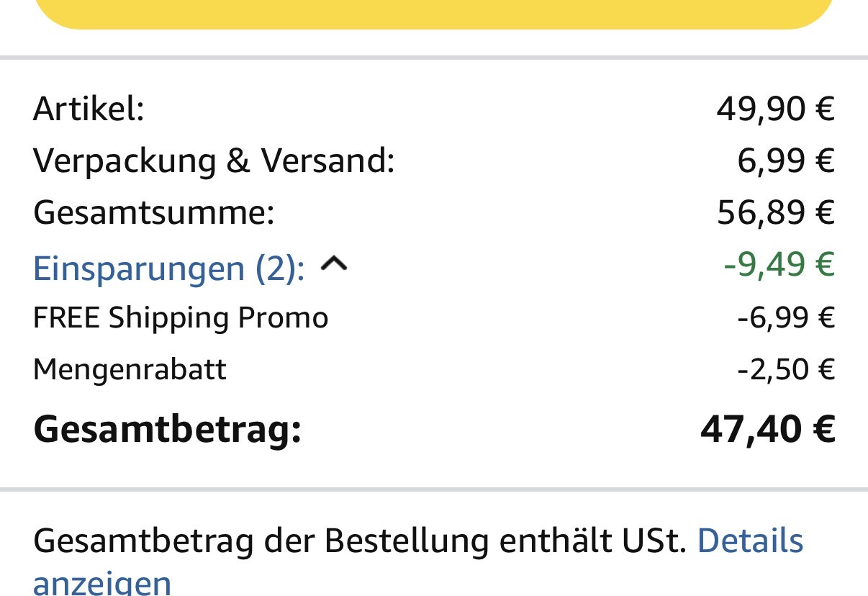
Task: Click the bold Gesamtbetrag label
Action: [x=166, y=429]
